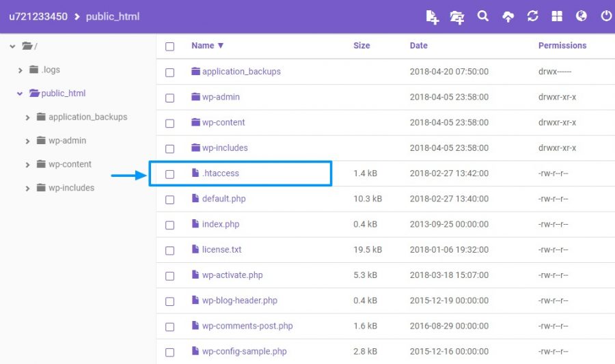Click the new folder icon in toolbar
Image resolution: width=615 pixels, height=364 pixels.
click(x=457, y=17)
